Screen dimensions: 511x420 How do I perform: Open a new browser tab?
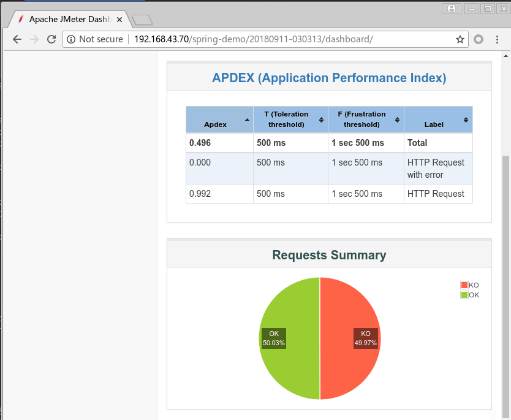[x=142, y=20]
